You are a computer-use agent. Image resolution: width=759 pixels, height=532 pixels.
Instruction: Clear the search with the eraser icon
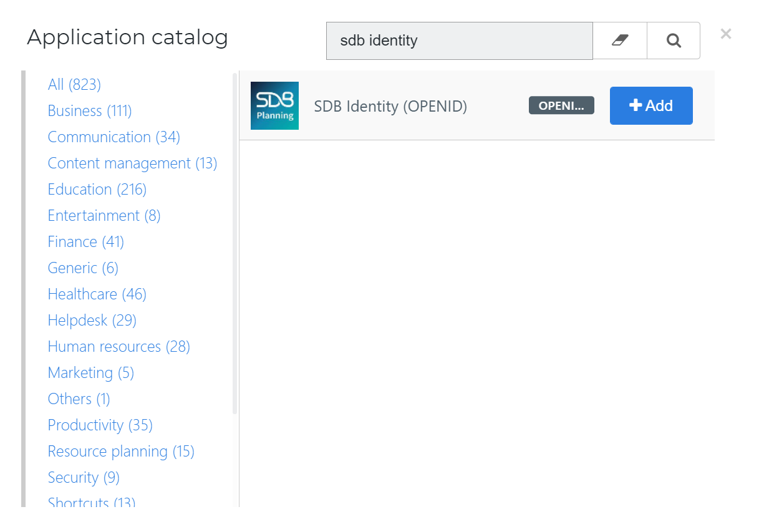[x=620, y=41]
